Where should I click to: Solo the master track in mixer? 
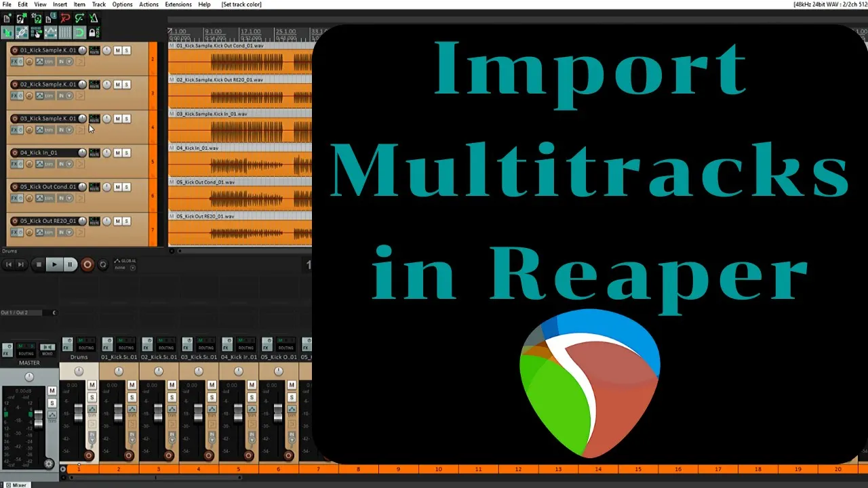[52, 403]
